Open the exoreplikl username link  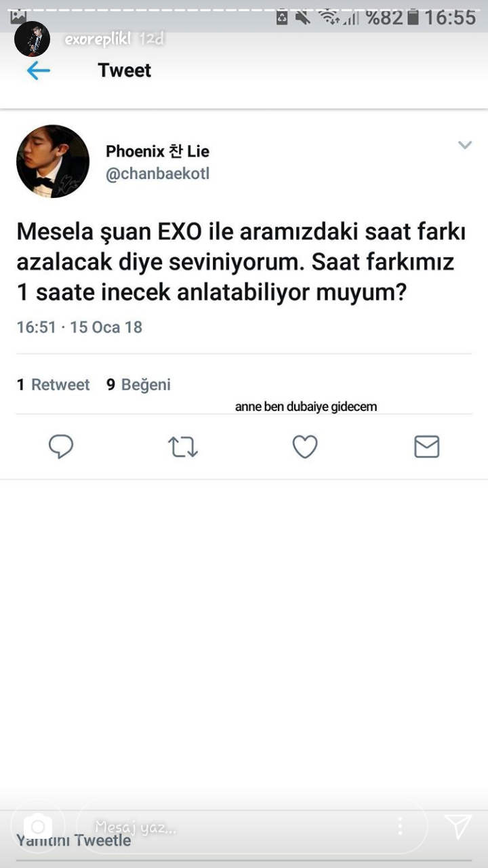98,39
